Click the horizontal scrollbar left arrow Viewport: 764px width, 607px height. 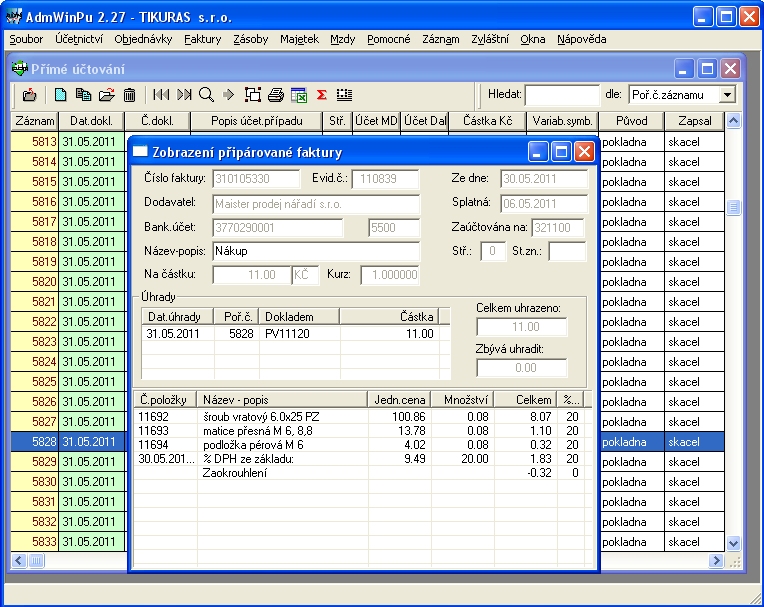19,560
